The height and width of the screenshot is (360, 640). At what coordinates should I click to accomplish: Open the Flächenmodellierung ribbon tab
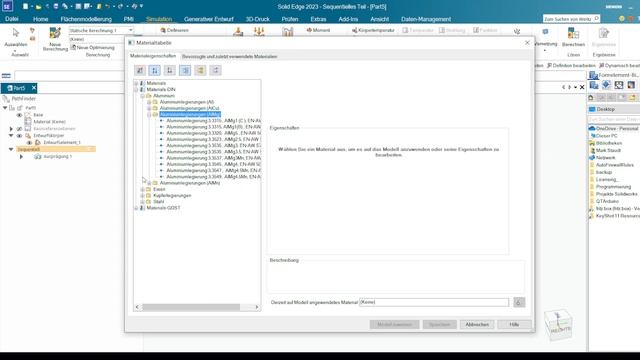(x=86, y=19)
